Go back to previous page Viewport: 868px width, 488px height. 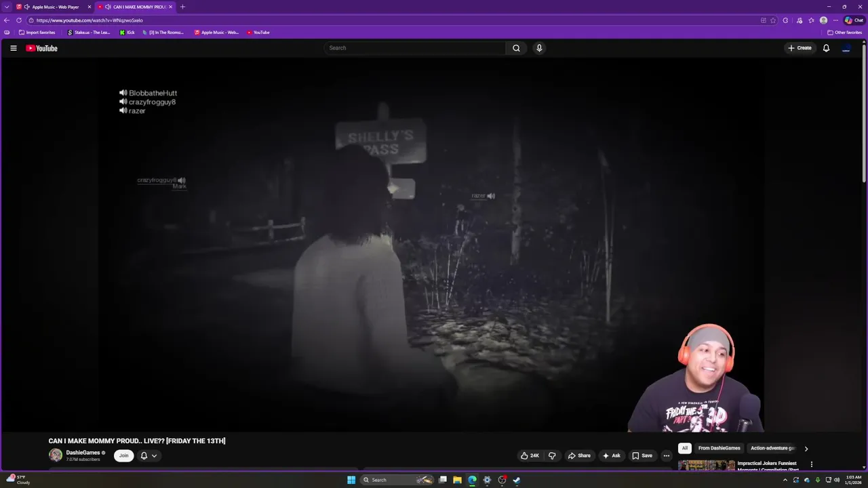pos(7,20)
